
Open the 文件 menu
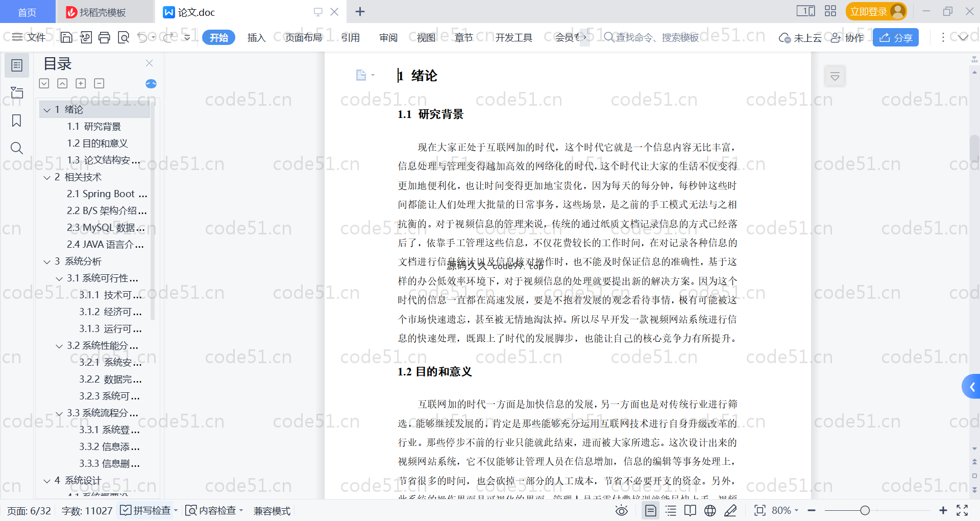[29, 37]
